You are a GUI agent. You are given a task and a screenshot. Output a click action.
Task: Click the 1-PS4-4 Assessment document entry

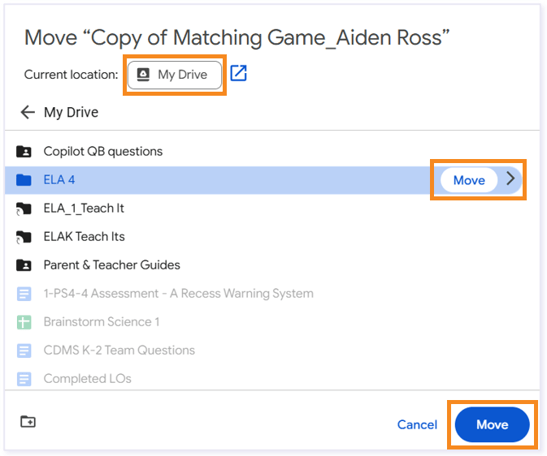(x=272, y=293)
